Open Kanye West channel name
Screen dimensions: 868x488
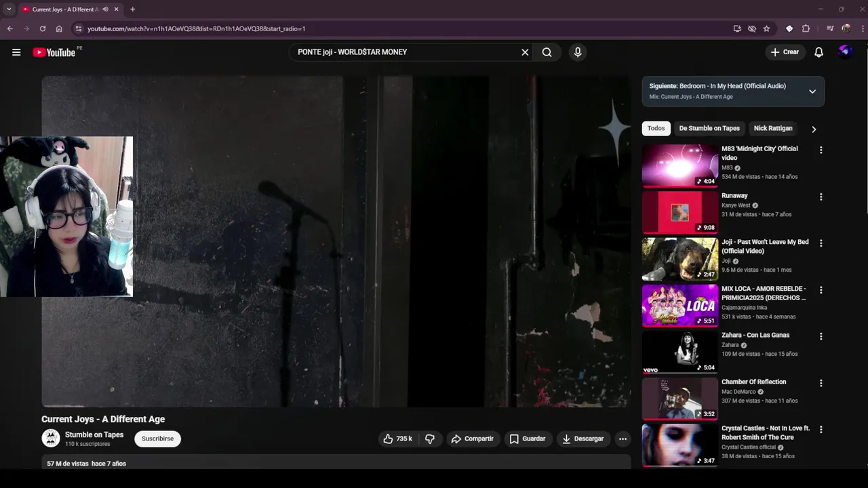(736, 205)
